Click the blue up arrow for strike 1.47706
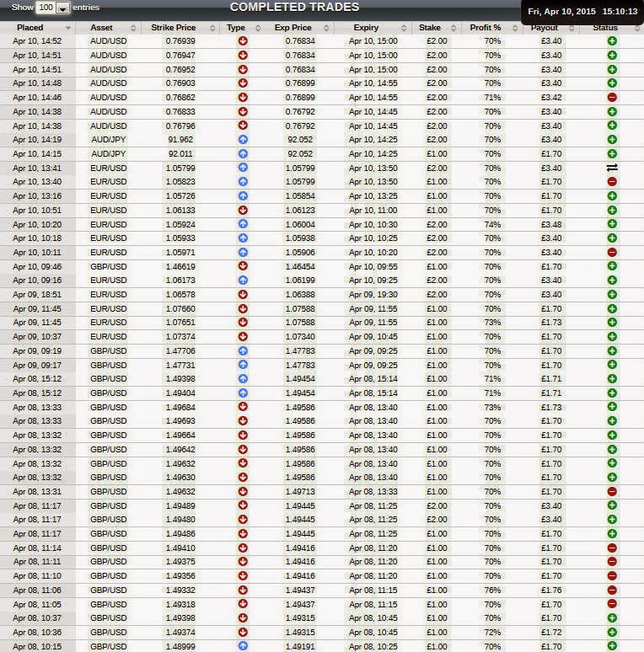The image size is (644, 652). point(243,351)
